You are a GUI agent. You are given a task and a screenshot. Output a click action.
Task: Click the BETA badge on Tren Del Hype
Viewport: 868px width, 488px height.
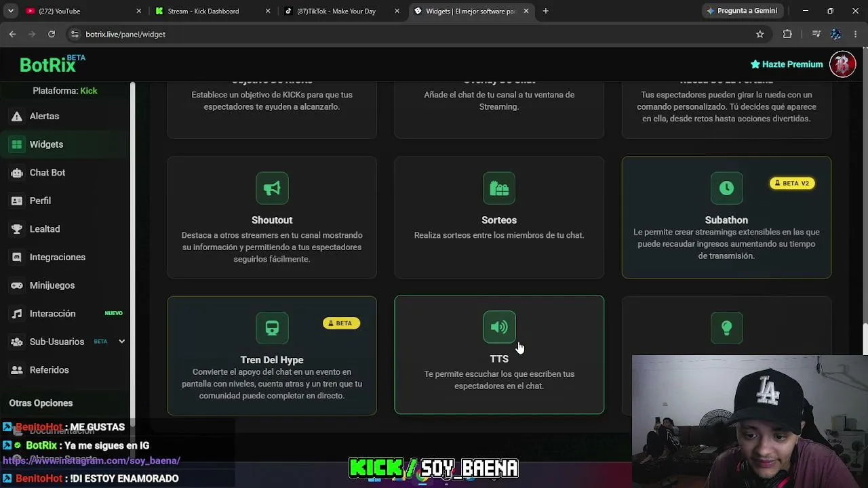click(x=340, y=323)
